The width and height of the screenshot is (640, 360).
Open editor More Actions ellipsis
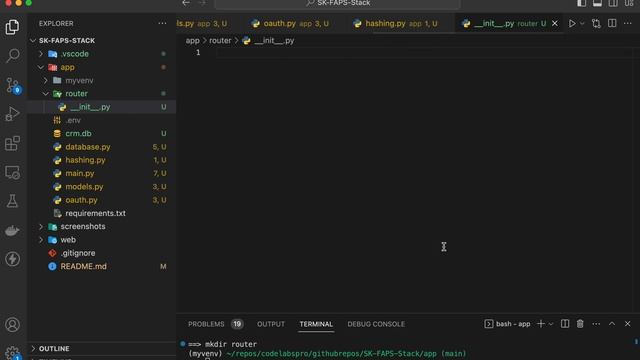627,24
